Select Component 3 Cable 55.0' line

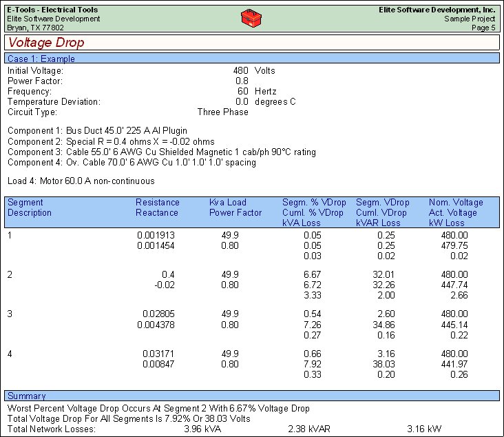click(162, 152)
